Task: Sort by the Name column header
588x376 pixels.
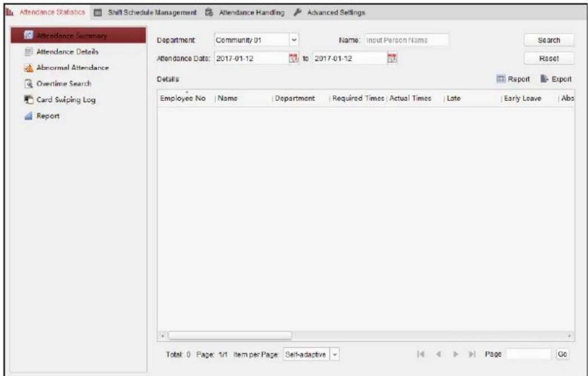Action: 244,98
